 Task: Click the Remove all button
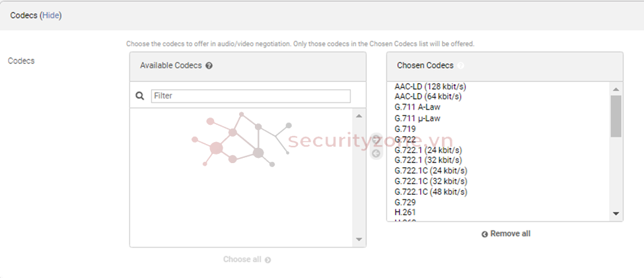pos(506,234)
